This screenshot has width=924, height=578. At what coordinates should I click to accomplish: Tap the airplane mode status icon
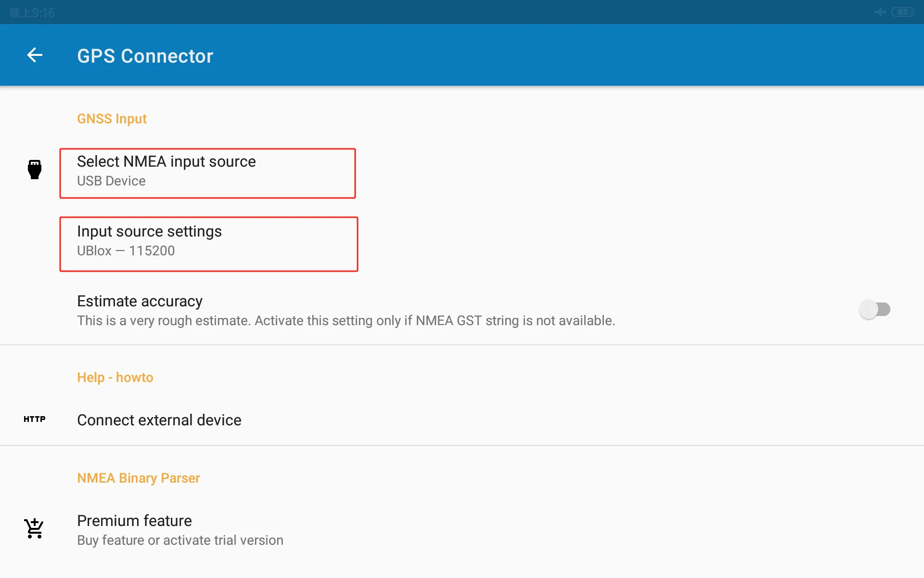880,12
